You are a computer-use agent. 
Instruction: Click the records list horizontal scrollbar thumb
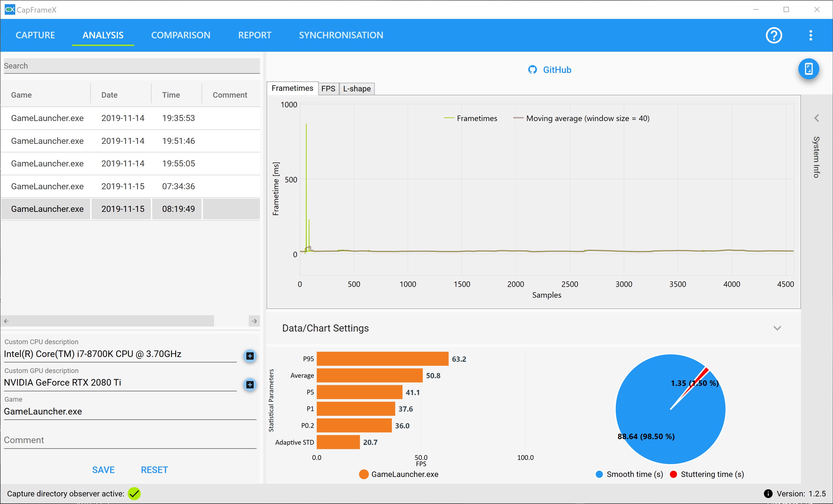click(112, 321)
